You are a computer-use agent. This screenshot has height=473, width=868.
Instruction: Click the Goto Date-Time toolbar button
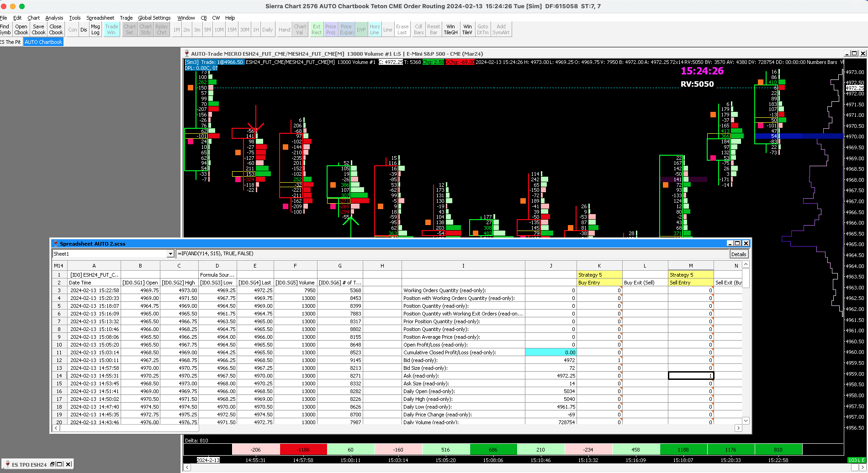(x=482, y=30)
